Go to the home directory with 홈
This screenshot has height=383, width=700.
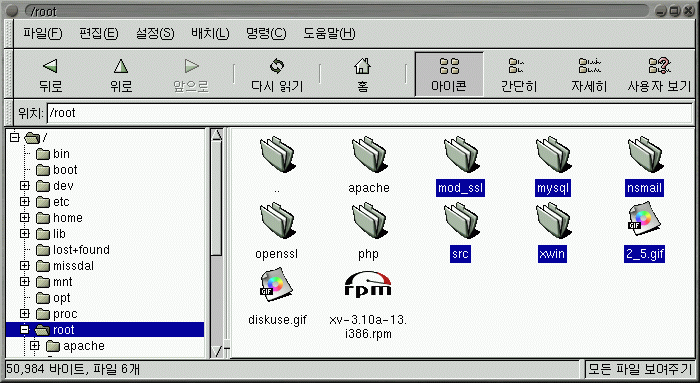pyautogui.click(x=362, y=75)
